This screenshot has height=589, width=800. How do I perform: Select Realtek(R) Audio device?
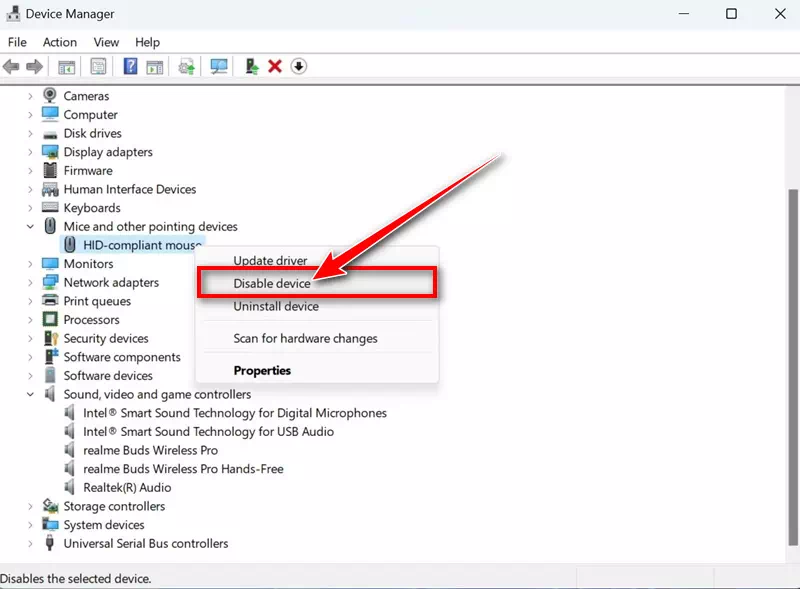tap(127, 488)
